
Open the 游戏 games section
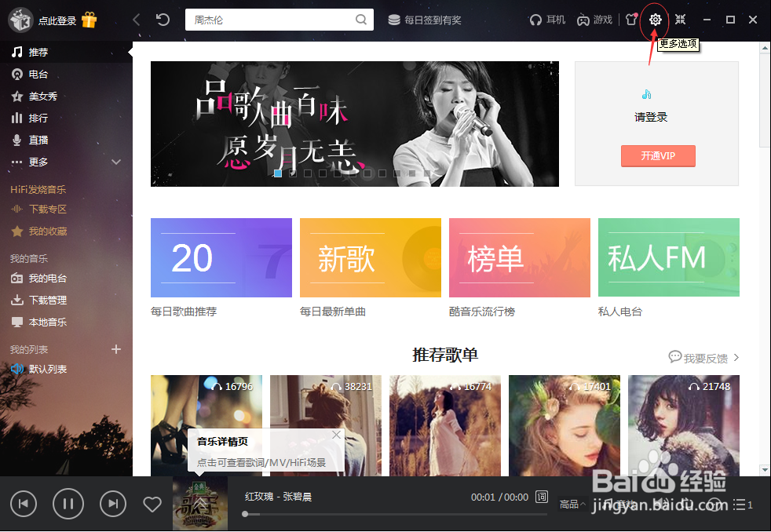tap(594, 20)
